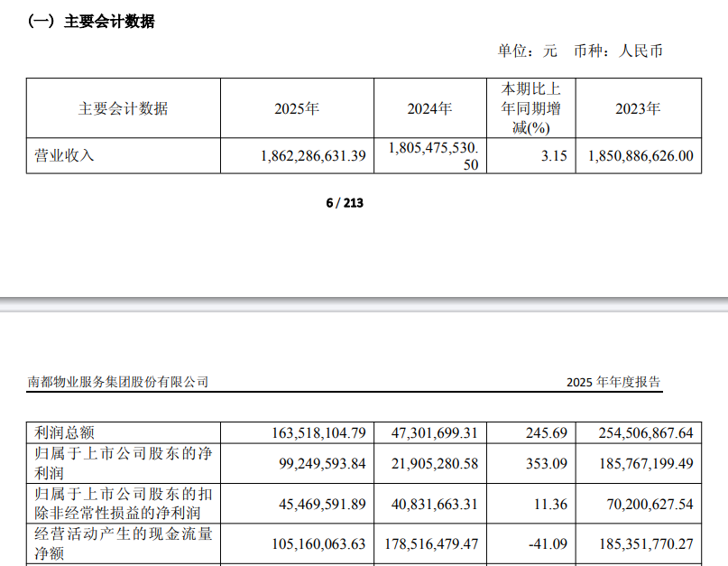Click the net profit growth value 353.09
728x566 pixels.
(547, 463)
